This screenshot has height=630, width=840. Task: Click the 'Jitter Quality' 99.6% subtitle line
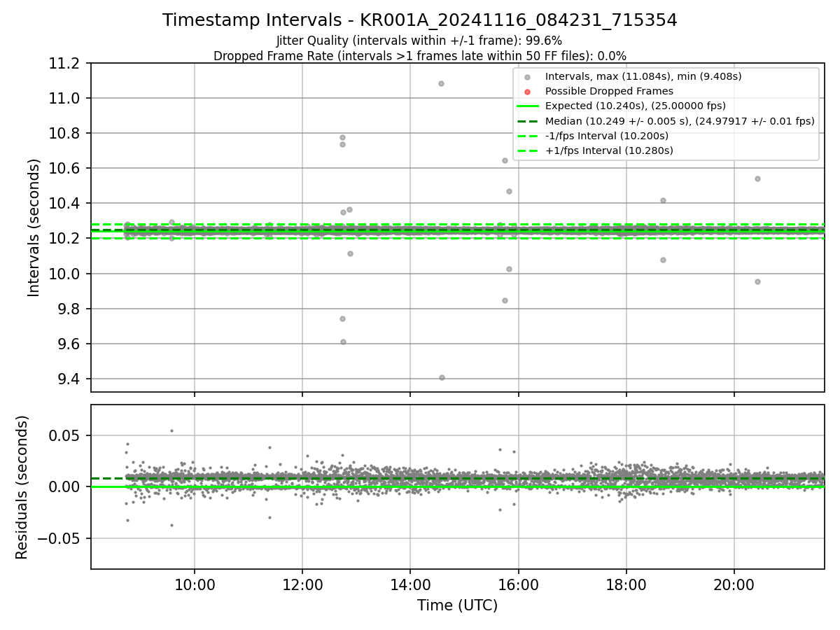pyautogui.click(x=419, y=41)
